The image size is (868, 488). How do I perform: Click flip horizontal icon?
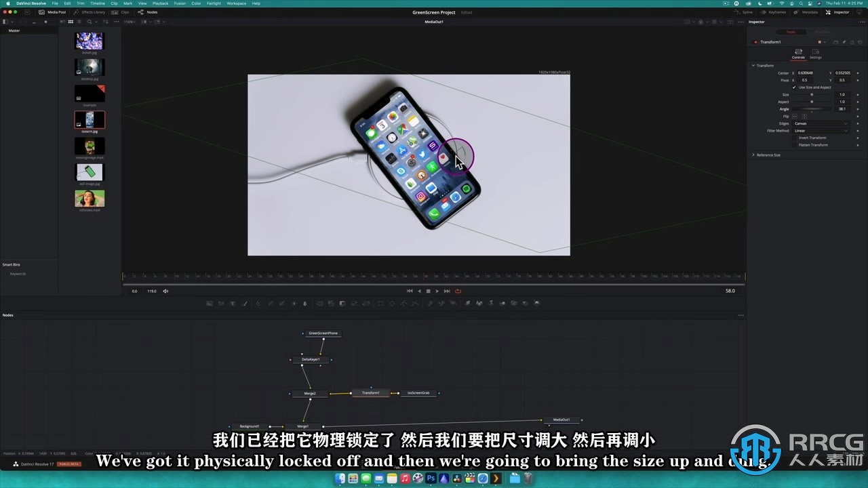tap(795, 117)
